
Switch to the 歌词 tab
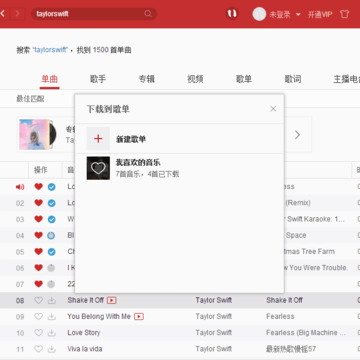[x=293, y=79]
